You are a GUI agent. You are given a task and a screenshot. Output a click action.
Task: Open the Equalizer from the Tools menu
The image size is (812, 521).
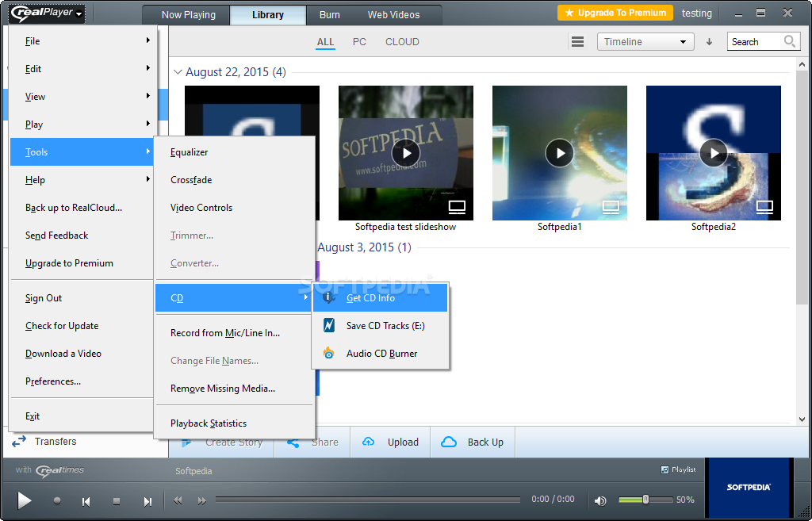234,151
